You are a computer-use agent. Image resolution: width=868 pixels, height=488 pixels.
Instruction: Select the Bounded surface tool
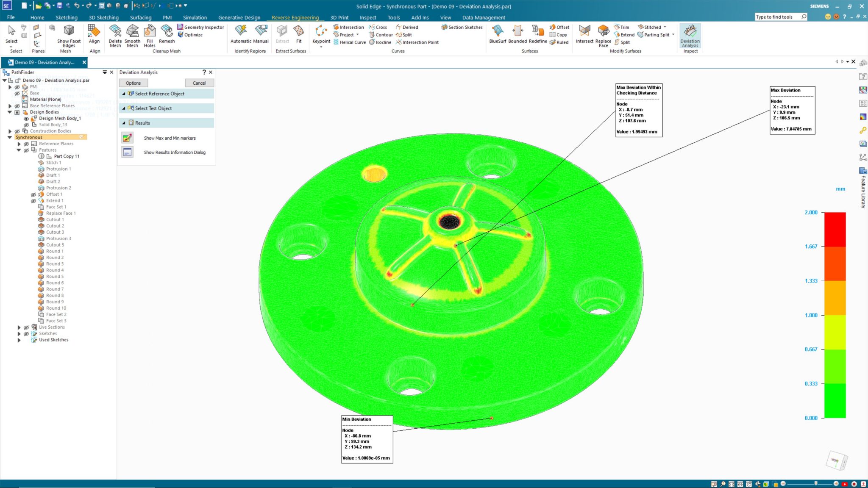517,34
